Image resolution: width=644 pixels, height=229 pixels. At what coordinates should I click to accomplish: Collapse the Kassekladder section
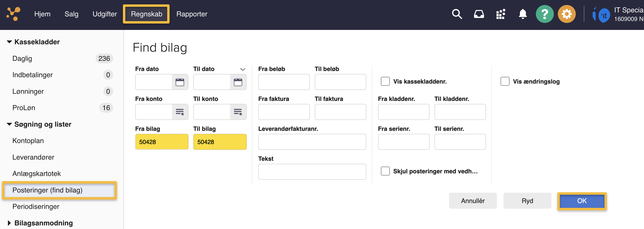pyautogui.click(x=10, y=42)
